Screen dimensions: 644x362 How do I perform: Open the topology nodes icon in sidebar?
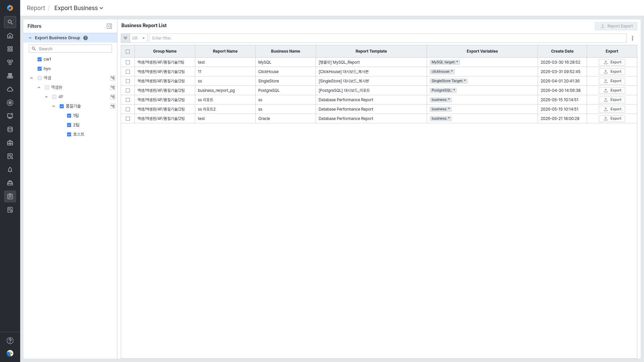point(10,62)
